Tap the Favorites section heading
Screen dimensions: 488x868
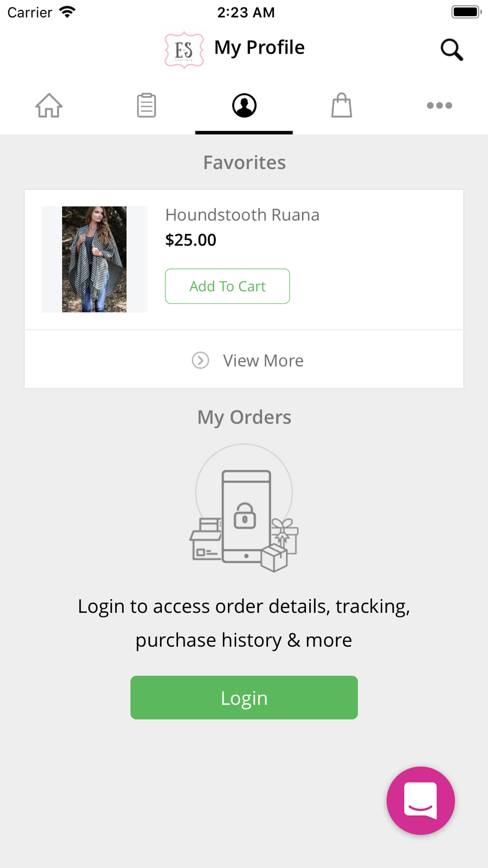click(x=244, y=163)
